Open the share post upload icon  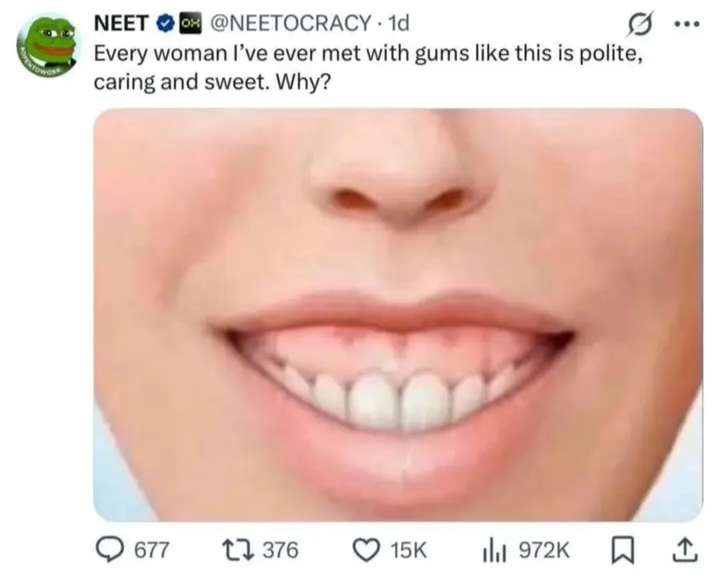[685, 550]
